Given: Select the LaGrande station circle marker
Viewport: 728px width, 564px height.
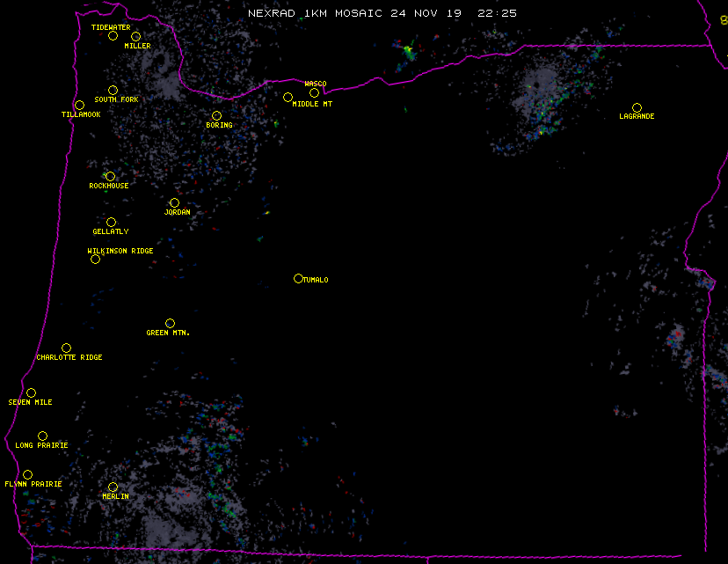Looking at the screenshot, I should click(x=637, y=107).
